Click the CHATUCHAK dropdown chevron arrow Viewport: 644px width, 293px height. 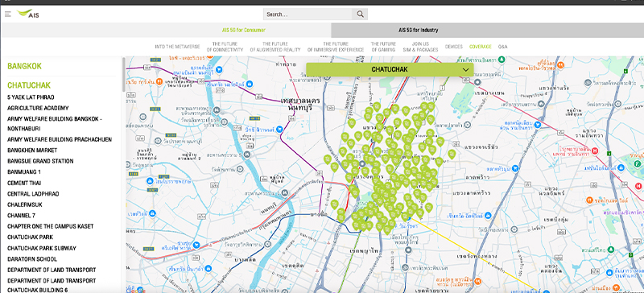(x=465, y=70)
